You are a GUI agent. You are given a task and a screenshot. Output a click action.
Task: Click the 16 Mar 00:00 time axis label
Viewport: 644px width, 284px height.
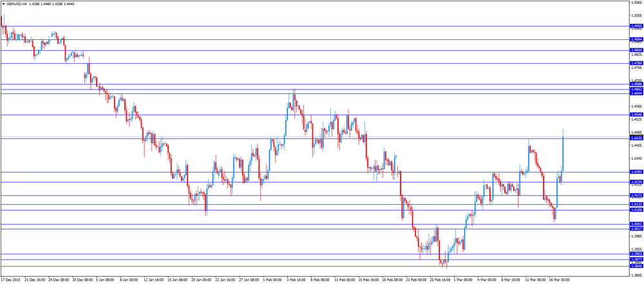558,279
